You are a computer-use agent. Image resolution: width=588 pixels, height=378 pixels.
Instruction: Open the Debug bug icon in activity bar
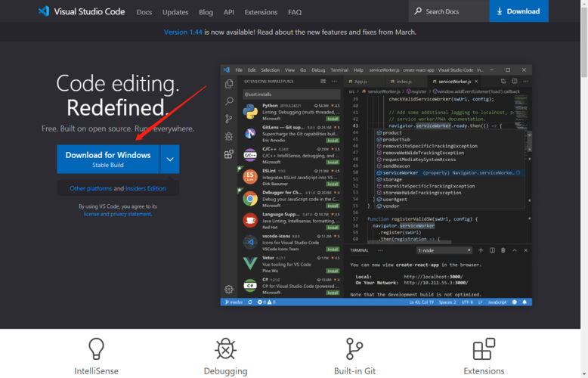pos(229,136)
